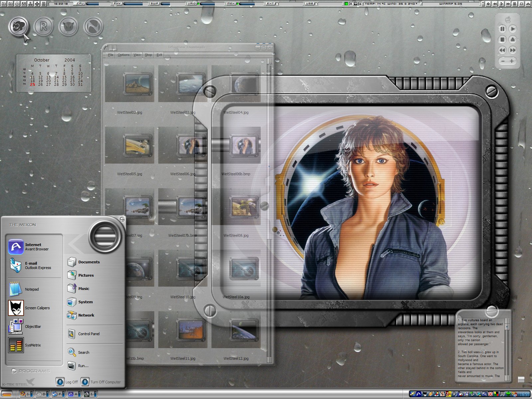
Task: Click eject on the remote widget
Action: coord(513,40)
